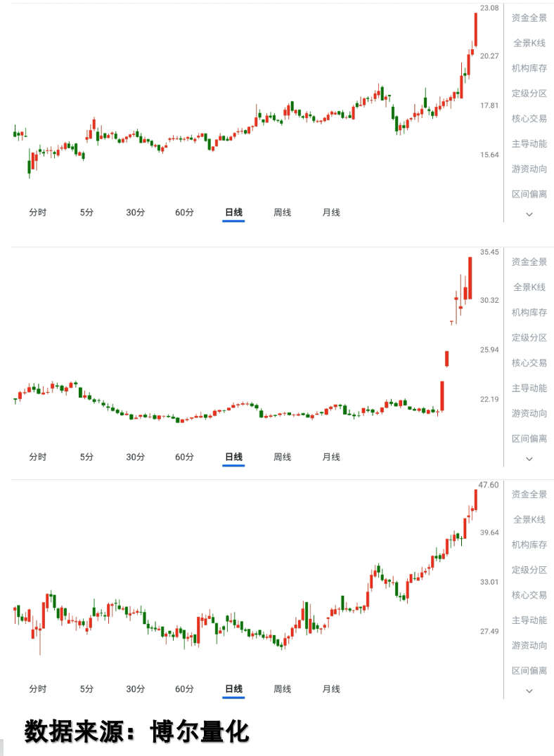Image resolution: width=554 pixels, height=756 pixels.
Task: Switch middle chart to 5分 tab
Action: point(86,457)
